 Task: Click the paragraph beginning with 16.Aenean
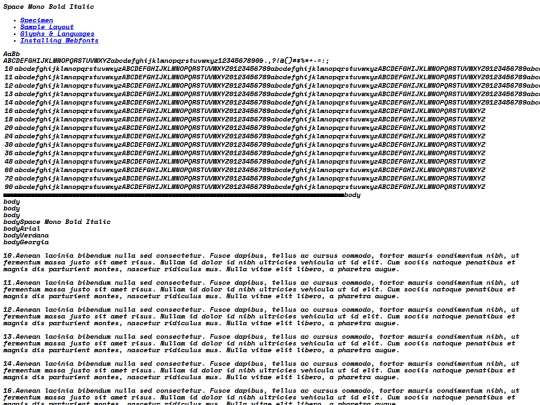coord(261,396)
